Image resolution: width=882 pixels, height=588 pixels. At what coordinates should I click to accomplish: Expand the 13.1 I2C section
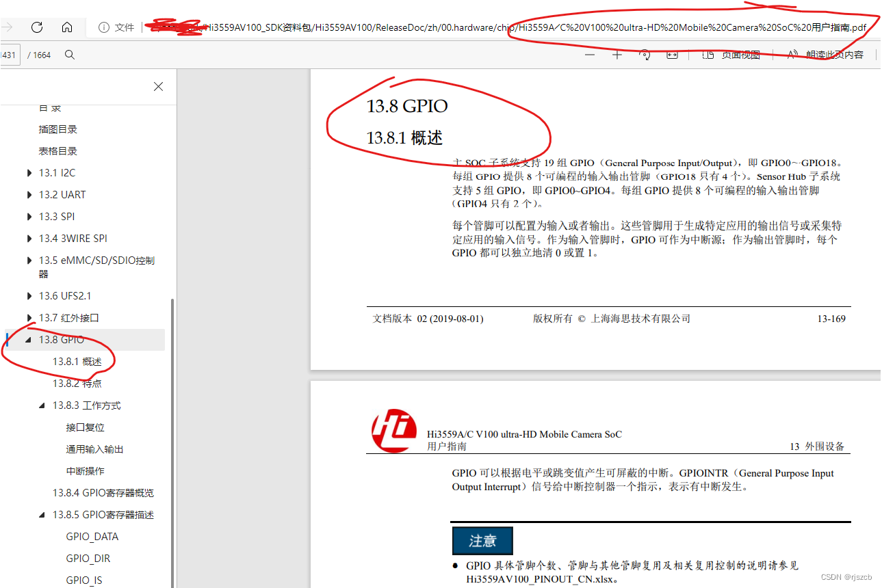(x=28, y=172)
